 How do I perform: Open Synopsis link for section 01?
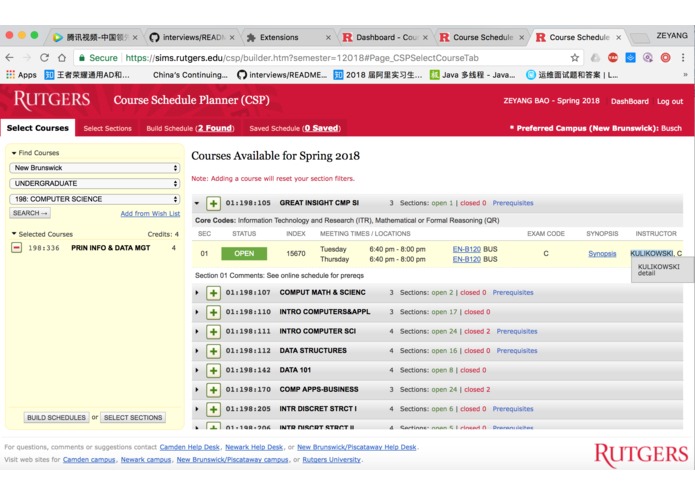(x=602, y=254)
